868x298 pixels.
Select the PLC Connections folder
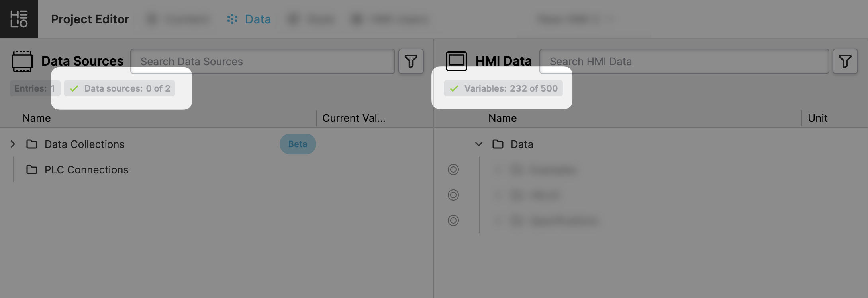(x=86, y=170)
